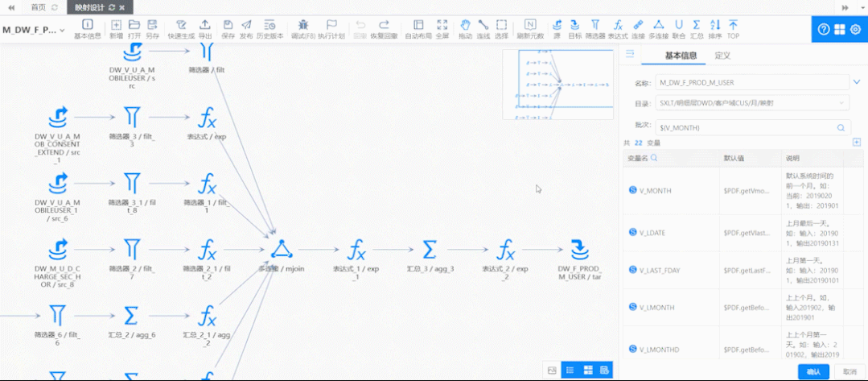Switch to the 首页 tab
Screen dimensions: 868x381
pos(38,7)
